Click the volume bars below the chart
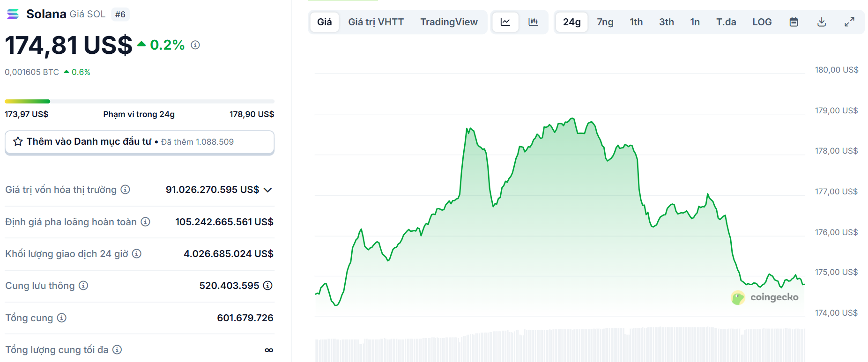This screenshot has height=362, width=868. point(560,345)
